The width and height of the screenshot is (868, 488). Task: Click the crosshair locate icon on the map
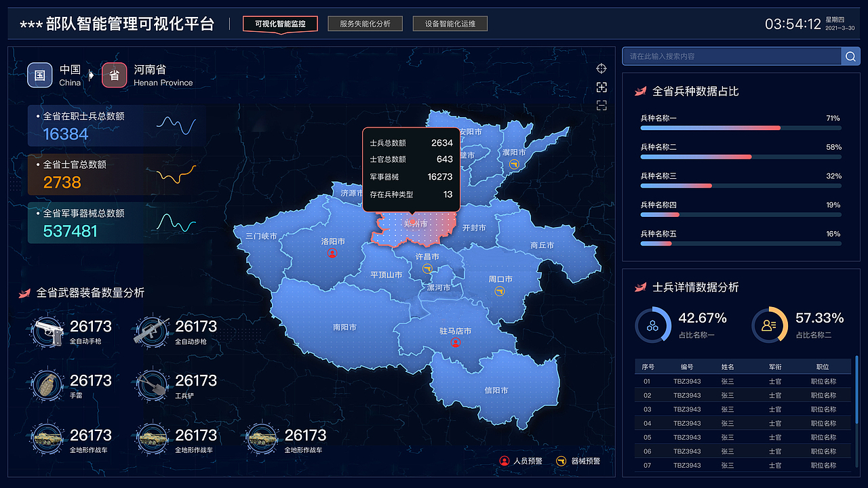coord(601,68)
